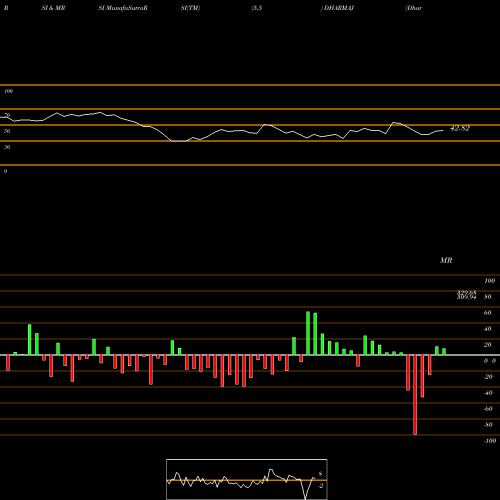Click the '(5,5' parameter text
This screenshot has width=500, height=500.
[x=257, y=8]
